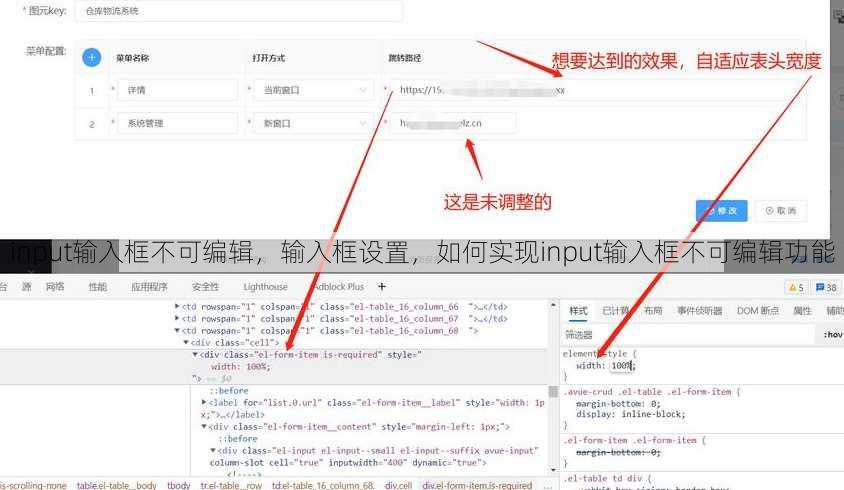Expand the td el-table_16_column_66 node

177,306
